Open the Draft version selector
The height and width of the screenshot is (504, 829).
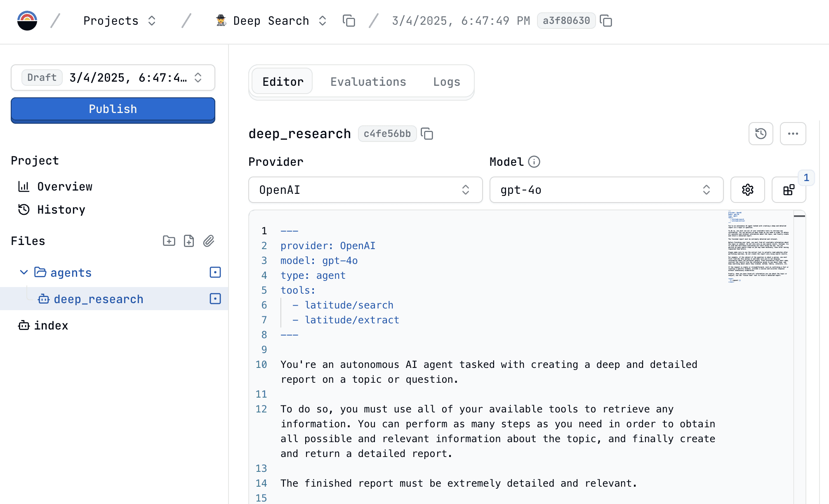[113, 78]
